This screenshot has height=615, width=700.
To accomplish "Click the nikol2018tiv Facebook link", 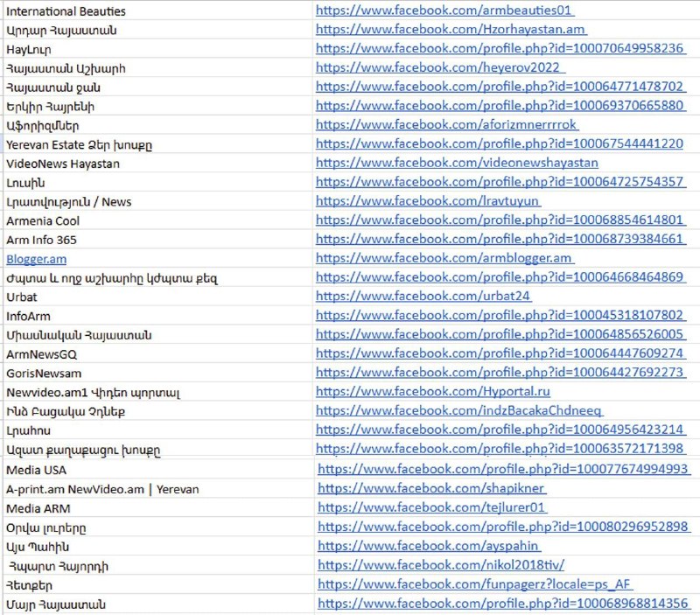I will coord(441,565).
